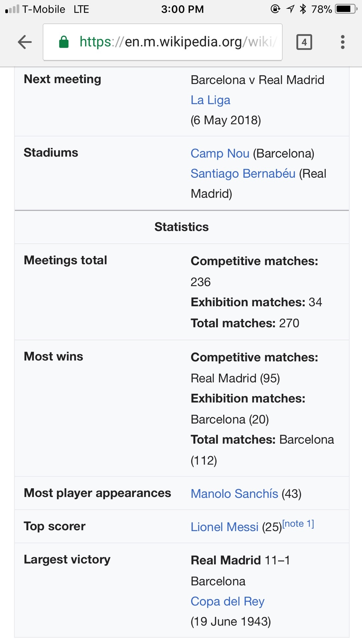Open Manolo Sanchís player page
Viewport: 362px width, 644px height.
[x=234, y=493]
